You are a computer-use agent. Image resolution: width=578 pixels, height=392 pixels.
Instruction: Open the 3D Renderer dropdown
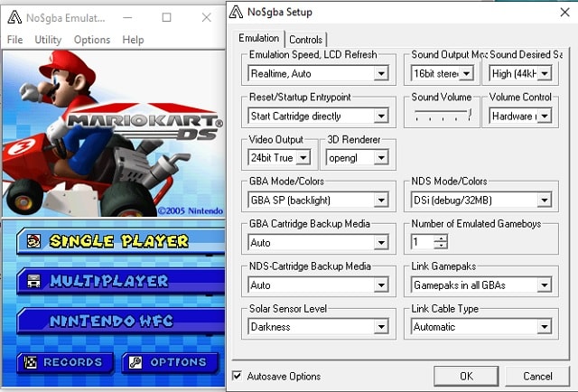click(x=358, y=157)
